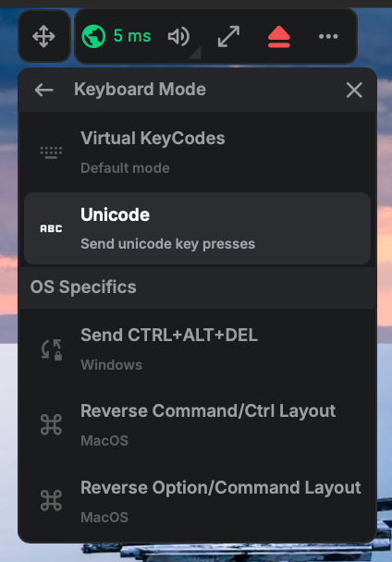Go back using the left arrow
The width and height of the screenshot is (392, 562).
(43, 90)
